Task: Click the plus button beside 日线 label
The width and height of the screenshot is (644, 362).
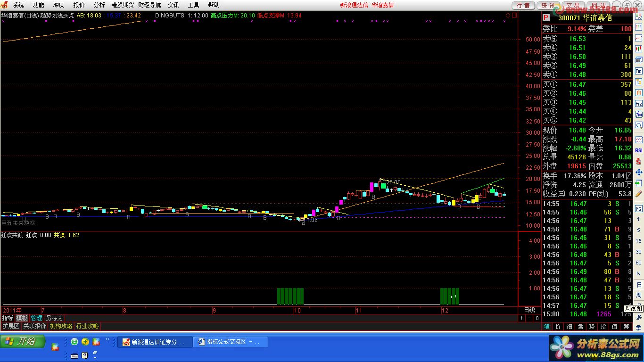Action: pyautogui.click(x=522, y=318)
